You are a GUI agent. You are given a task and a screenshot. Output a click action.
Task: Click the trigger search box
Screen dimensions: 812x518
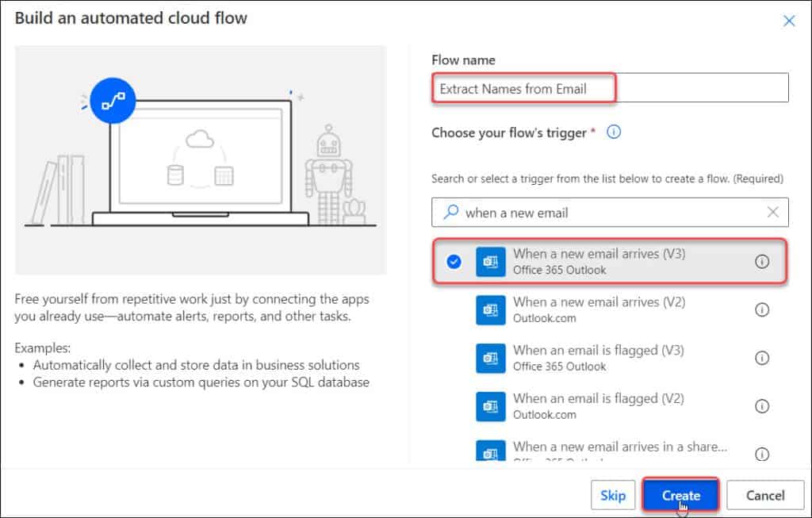click(x=610, y=213)
